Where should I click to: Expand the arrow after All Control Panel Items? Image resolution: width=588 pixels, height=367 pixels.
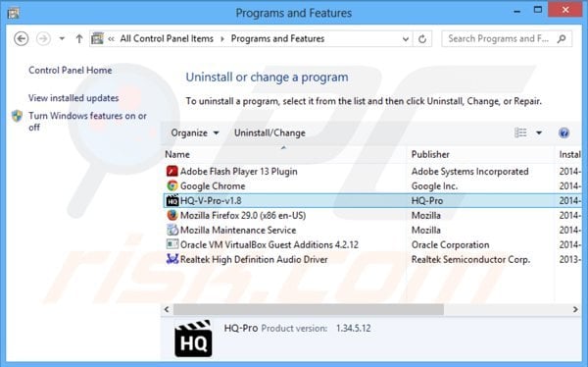pyautogui.click(x=222, y=38)
